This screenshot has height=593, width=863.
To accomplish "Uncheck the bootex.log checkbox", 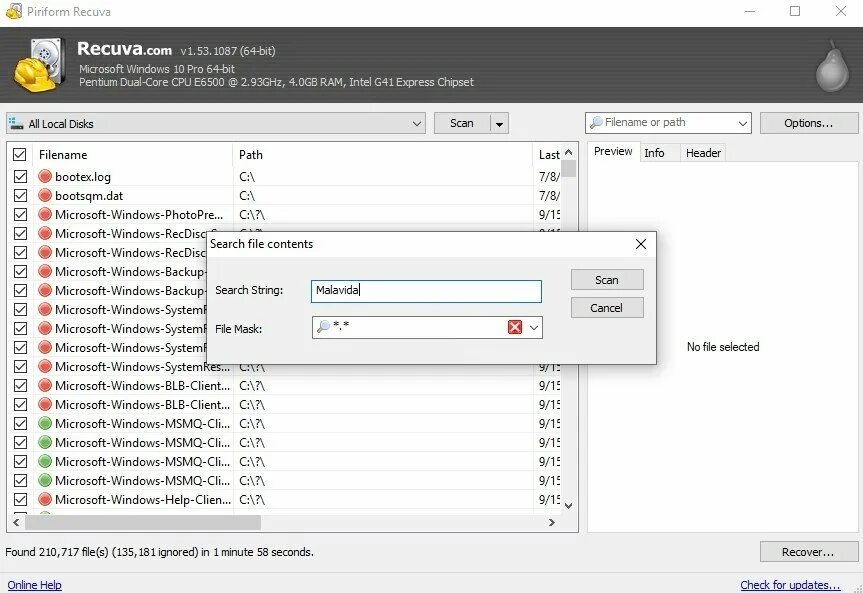I will tap(20, 176).
